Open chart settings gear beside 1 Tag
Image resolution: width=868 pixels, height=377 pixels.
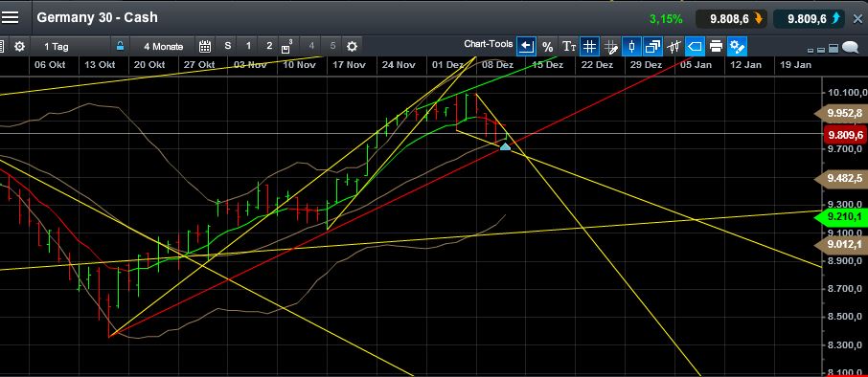tap(19, 47)
